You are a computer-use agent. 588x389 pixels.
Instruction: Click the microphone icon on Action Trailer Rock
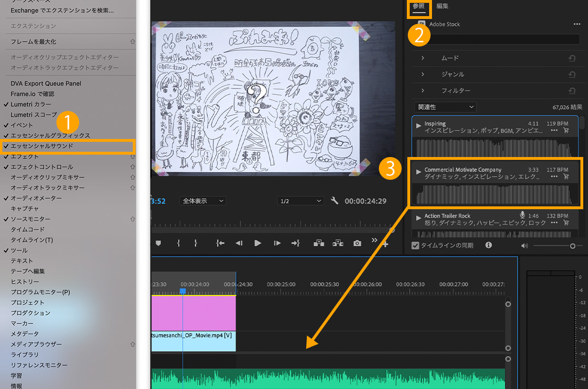click(x=523, y=215)
